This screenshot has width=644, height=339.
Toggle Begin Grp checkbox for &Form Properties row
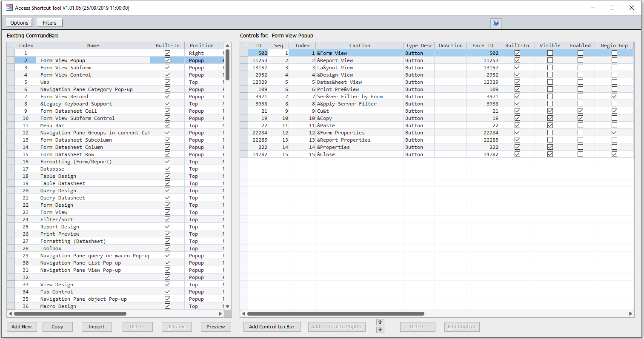(614, 133)
